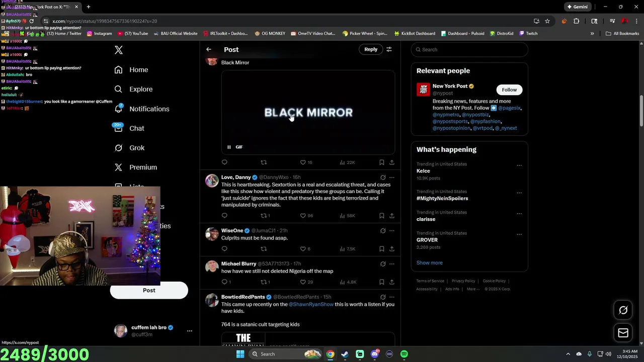Bookmark Love, Danny's reply
This screenshot has width=644, height=362.
coord(382,216)
